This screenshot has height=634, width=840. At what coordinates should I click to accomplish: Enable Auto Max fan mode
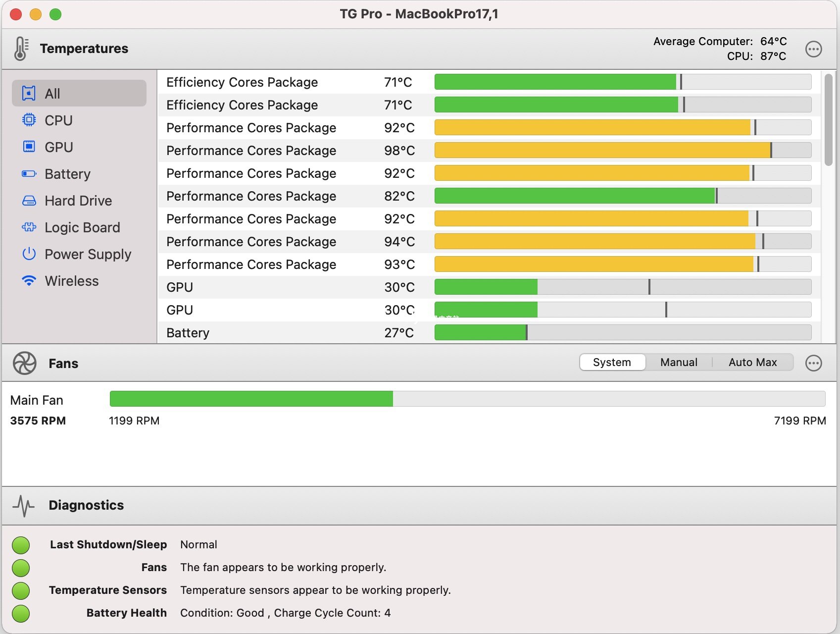pyautogui.click(x=752, y=362)
